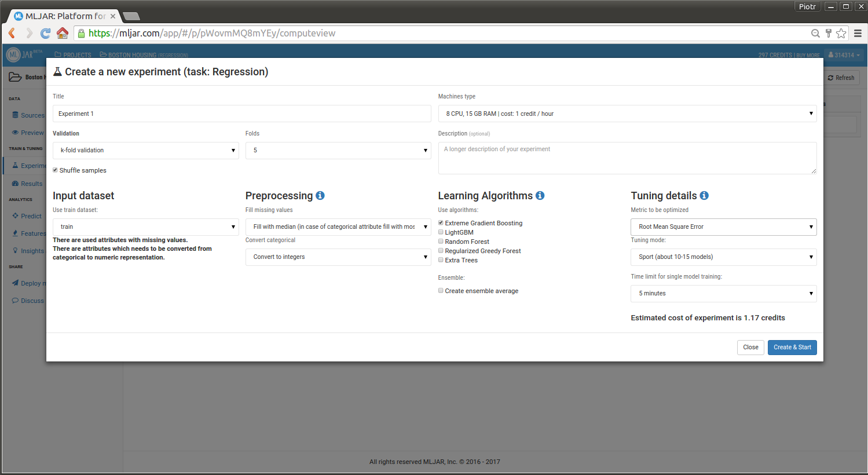Show info tooltip for Tuning details

tap(704, 196)
